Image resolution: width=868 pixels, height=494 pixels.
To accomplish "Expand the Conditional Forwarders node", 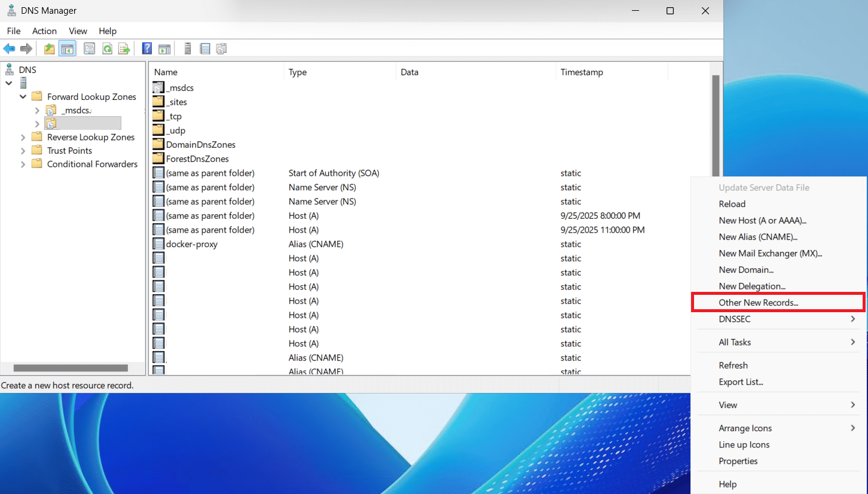I will (x=23, y=164).
